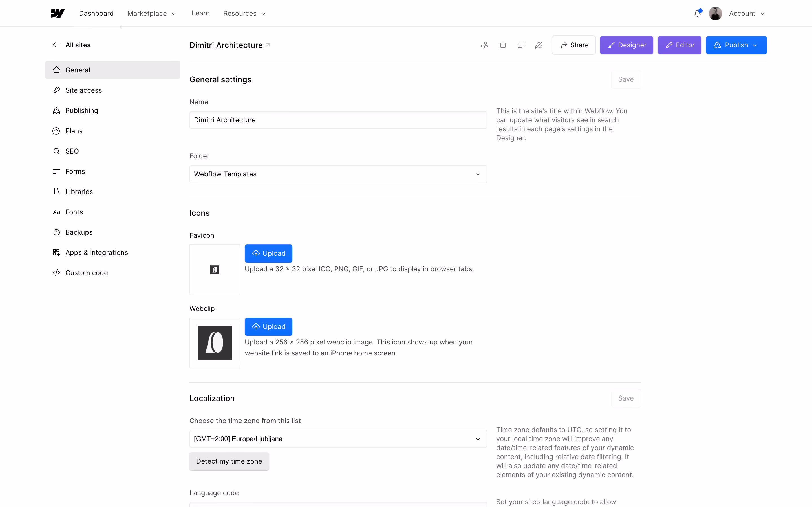The image size is (812, 507).
Task: Upload a new favicon image
Action: click(268, 253)
